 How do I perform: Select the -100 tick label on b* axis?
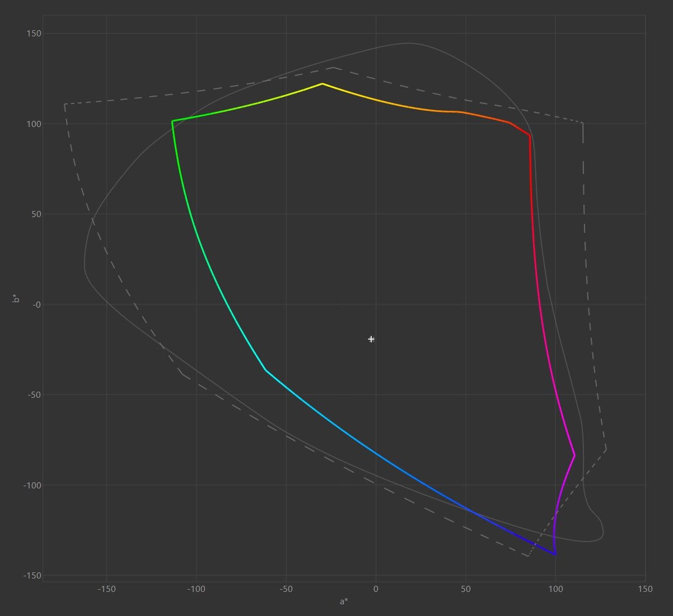32,485
